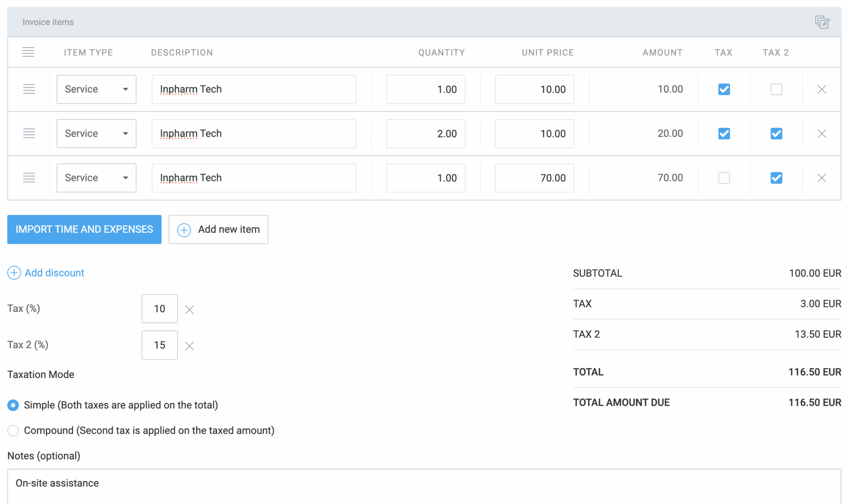Viewport: 848px width, 504px height.
Task: Open the item type dropdown for the third row
Action: coord(96,178)
